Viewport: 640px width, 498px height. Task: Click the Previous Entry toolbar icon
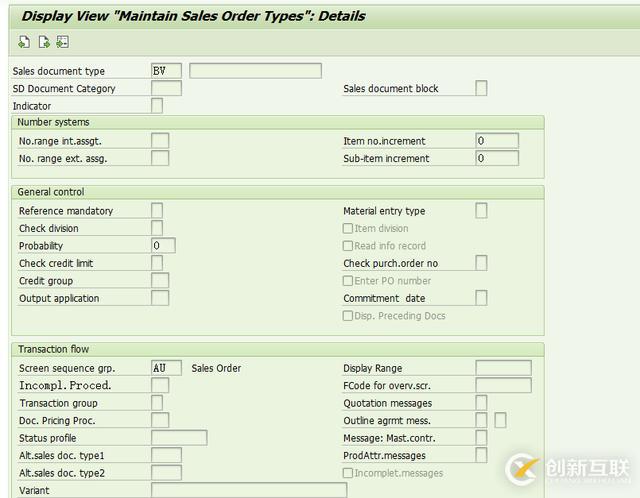click(24, 41)
